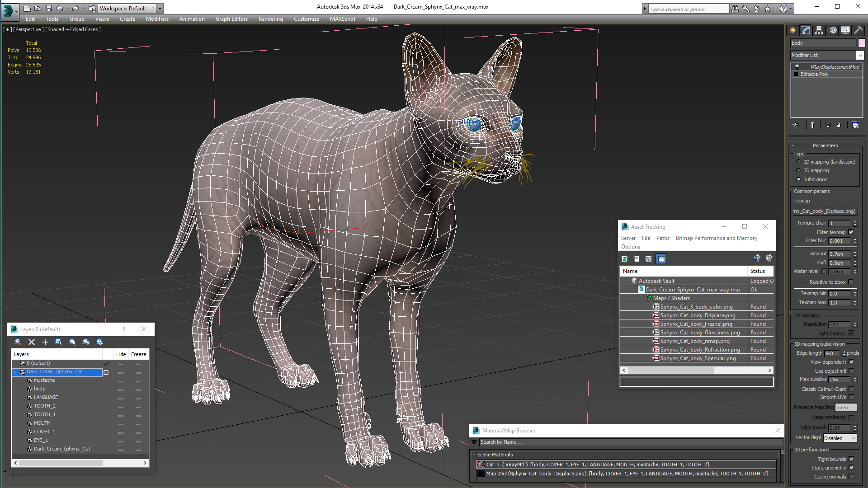Viewport: 868px width, 488px height.
Task: Click Freeze/Unfreeze All Layers snowflake icon
Action: [x=99, y=342]
